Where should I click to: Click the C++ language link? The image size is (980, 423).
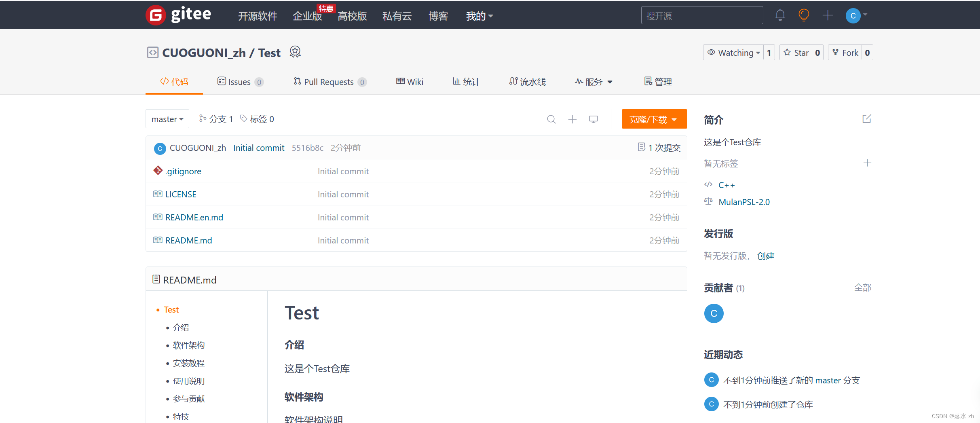727,185
